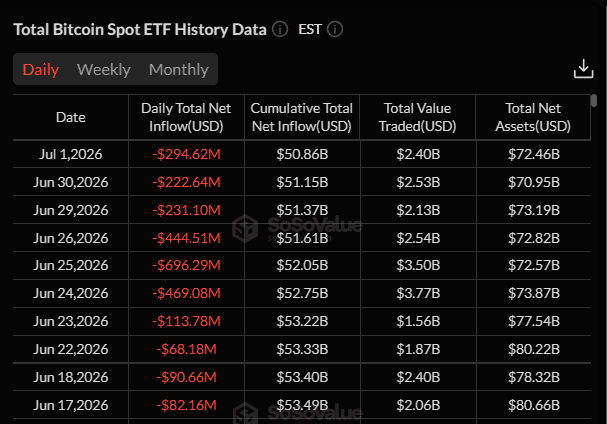Click the -$68.18M inflow value
Screen dimensions: 607x424
(x=186, y=349)
